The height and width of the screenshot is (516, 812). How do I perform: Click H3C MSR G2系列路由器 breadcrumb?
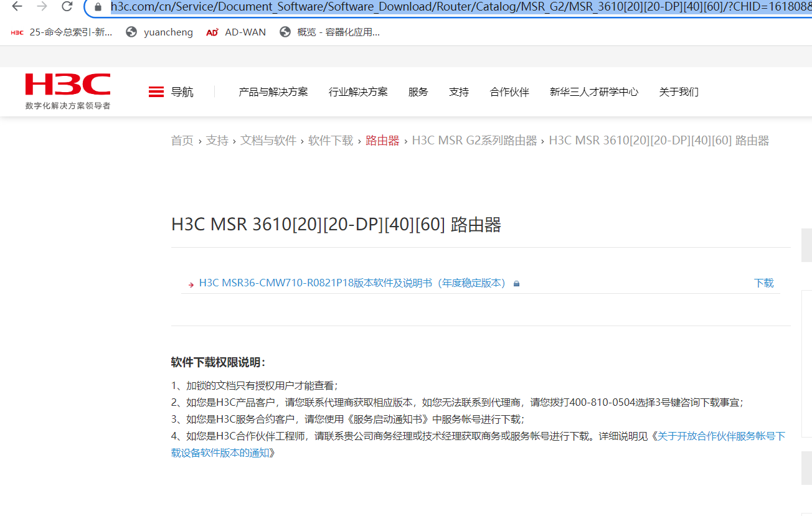point(474,141)
